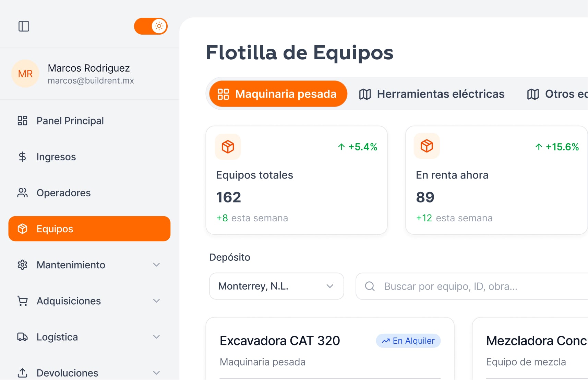Expand the Mantenimiento submenu chevron
Viewport: 588px width, 380px height.
[156, 265]
